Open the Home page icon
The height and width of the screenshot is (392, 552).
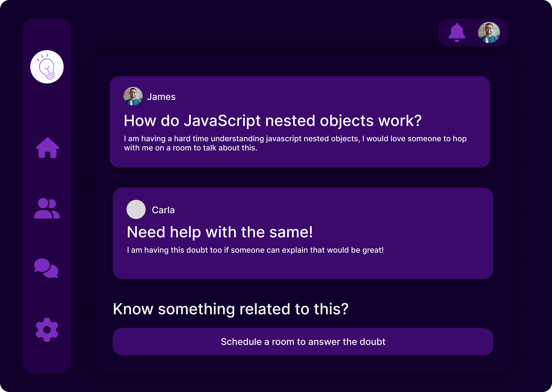tap(47, 148)
